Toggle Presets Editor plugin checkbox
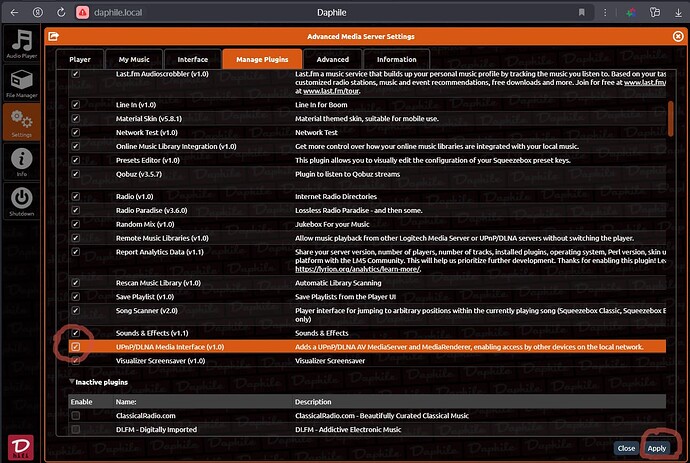Image resolution: width=690 pixels, height=463 pixels. [76, 160]
